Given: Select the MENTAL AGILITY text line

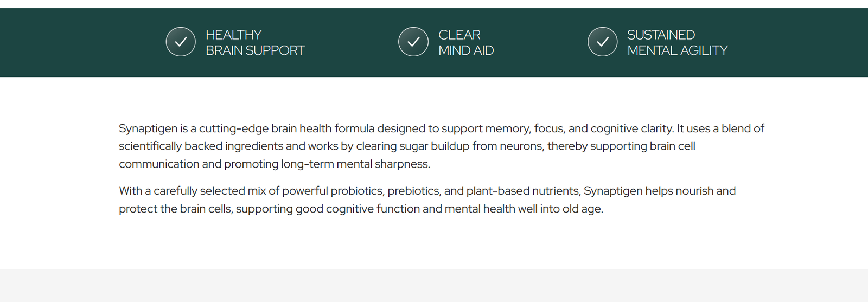Looking at the screenshot, I should [x=677, y=50].
